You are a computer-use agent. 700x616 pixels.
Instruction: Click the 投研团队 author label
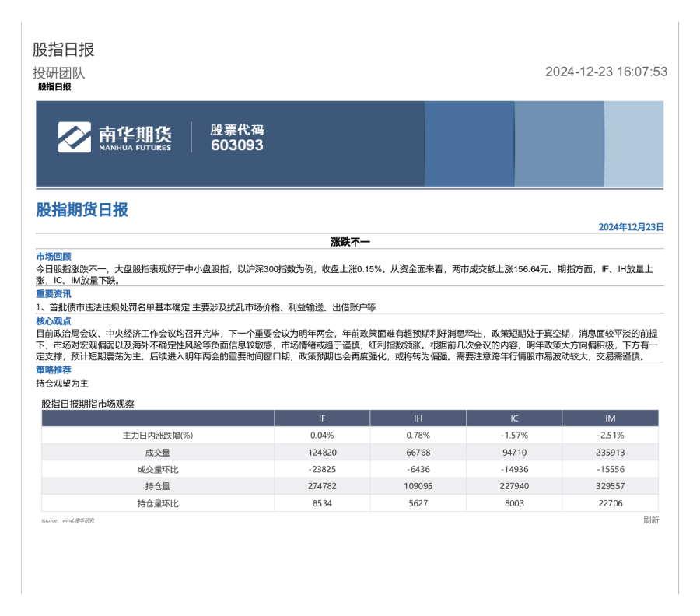59,73
